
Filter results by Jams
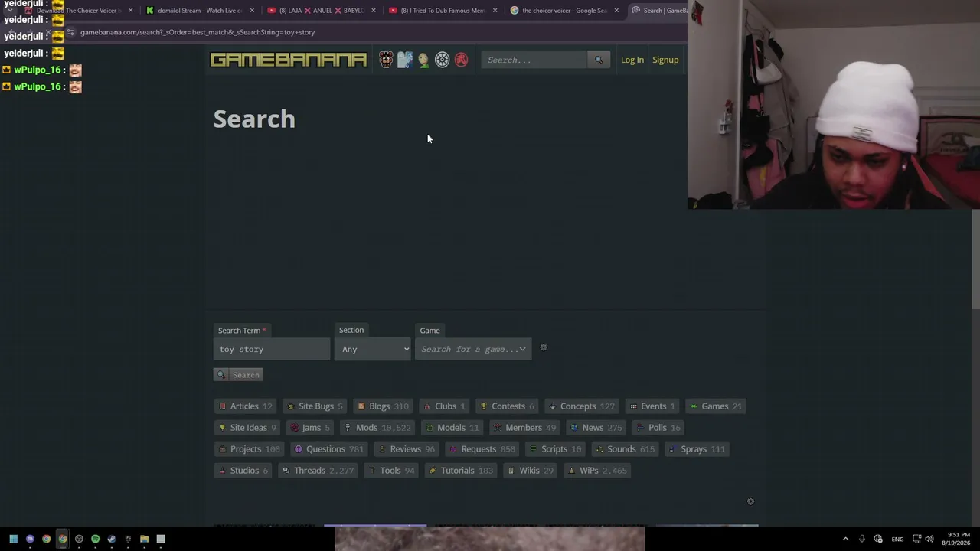pos(311,428)
